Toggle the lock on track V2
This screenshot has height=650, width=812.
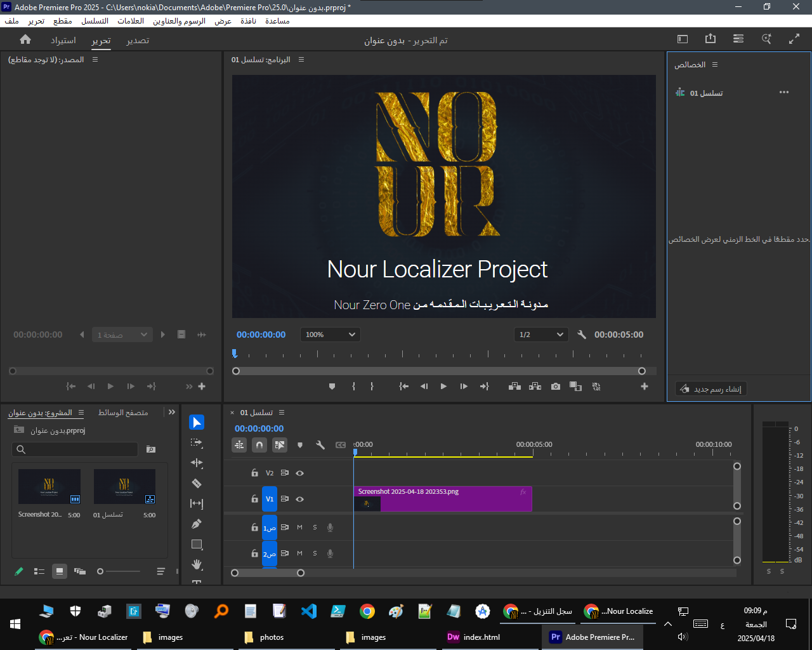tap(254, 473)
